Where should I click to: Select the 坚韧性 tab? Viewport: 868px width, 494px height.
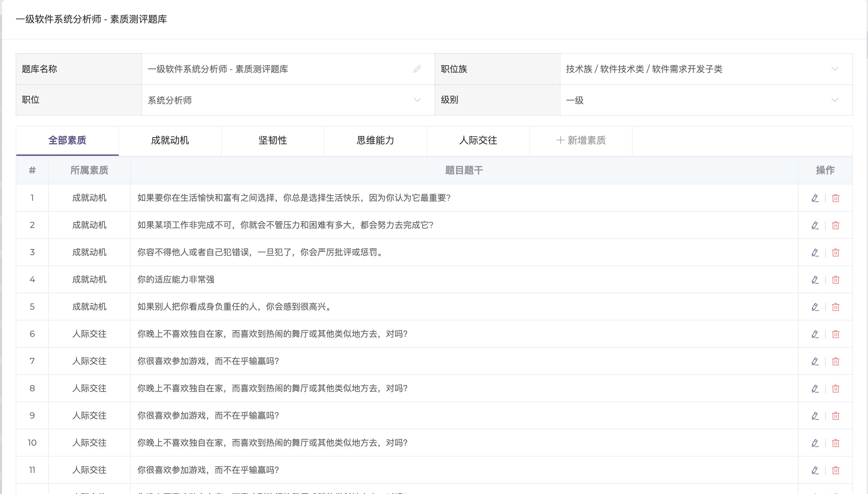[x=272, y=141]
